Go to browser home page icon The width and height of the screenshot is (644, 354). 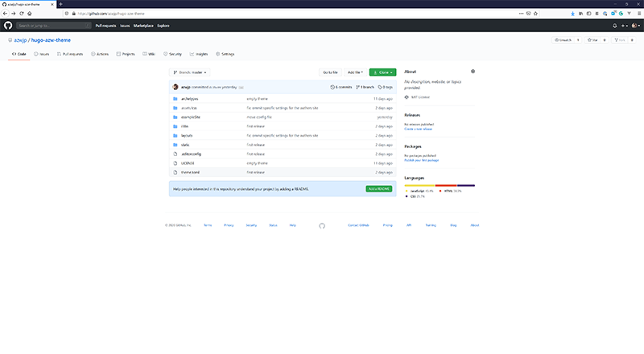point(30,14)
